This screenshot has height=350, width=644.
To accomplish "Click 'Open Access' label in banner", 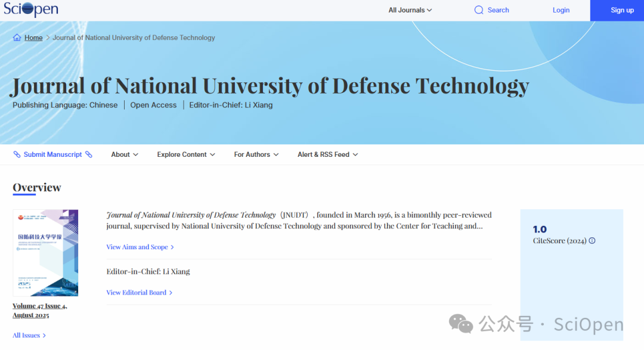I will pos(153,105).
